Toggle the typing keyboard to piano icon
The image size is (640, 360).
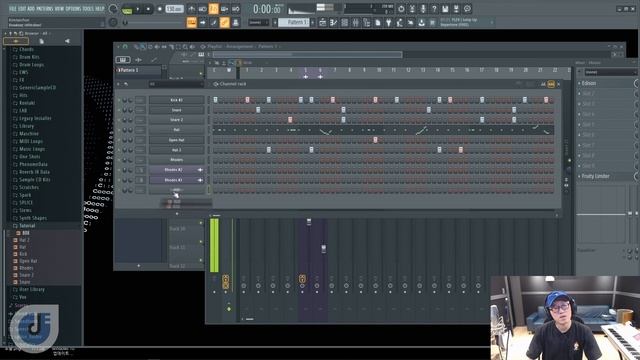point(191,22)
